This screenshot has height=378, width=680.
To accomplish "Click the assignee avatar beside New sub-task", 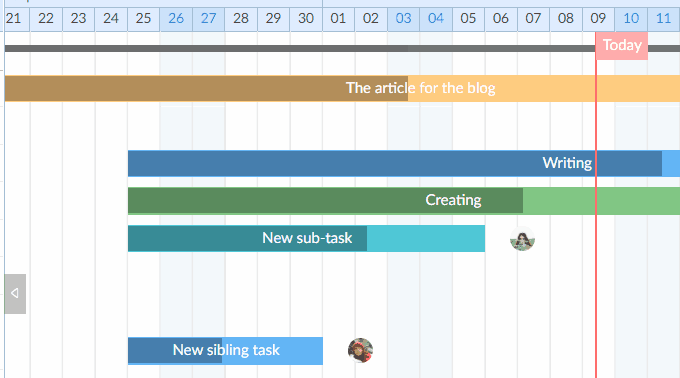I will [522, 238].
